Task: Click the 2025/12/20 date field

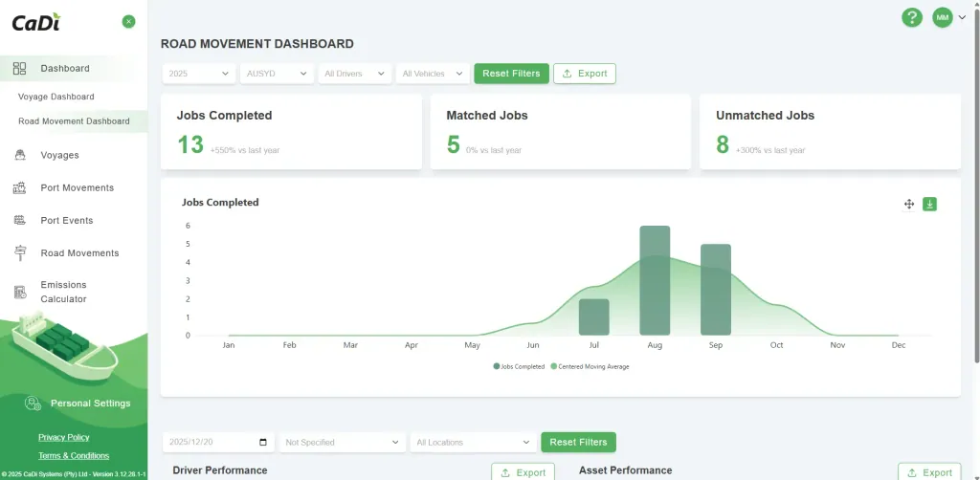Action: (218, 442)
